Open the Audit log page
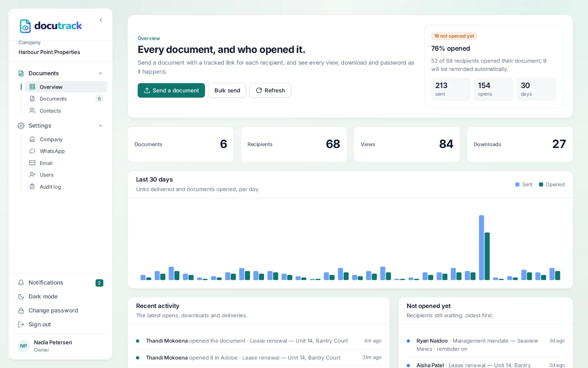 [x=66, y=187]
